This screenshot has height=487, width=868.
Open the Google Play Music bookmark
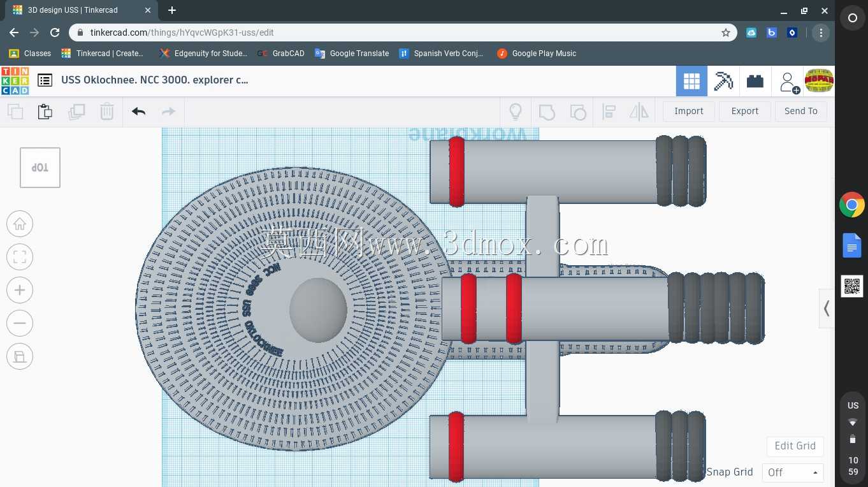pyautogui.click(x=537, y=54)
